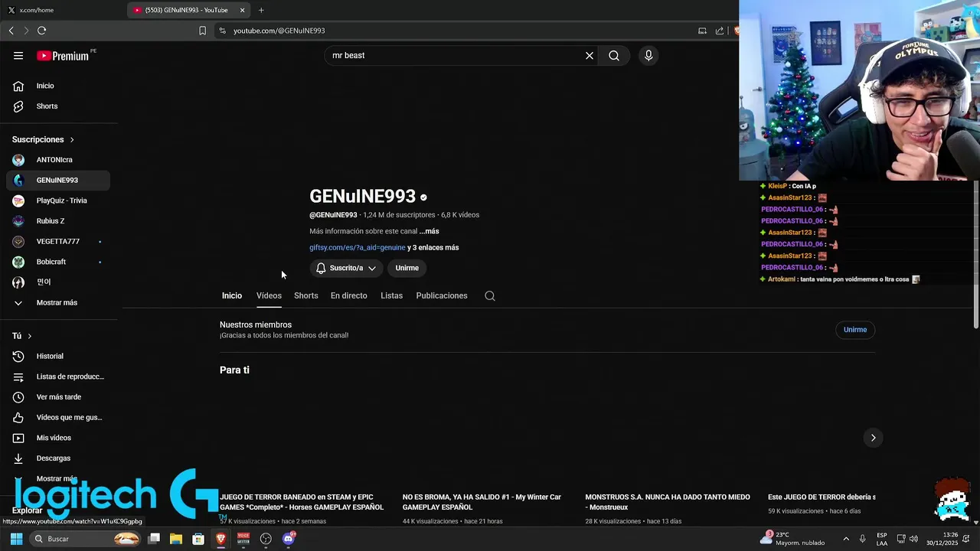Open Descargas from the sidebar
Image resolution: width=980 pixels, height=551 pixels.
(58, 458)
